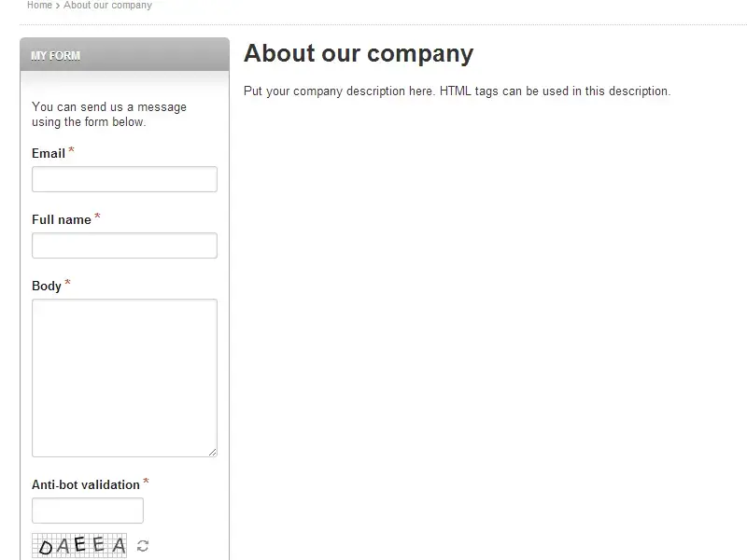This screenshot has width=747, height=560.
Task: Select the Anti-bot validation text box
Action: [88, 511]
